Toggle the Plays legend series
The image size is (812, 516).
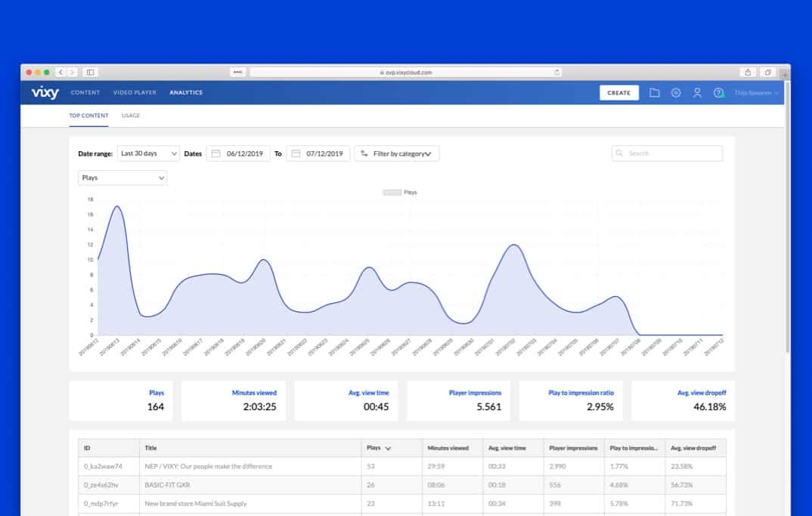pyautogui.click(x=401, y=193)
